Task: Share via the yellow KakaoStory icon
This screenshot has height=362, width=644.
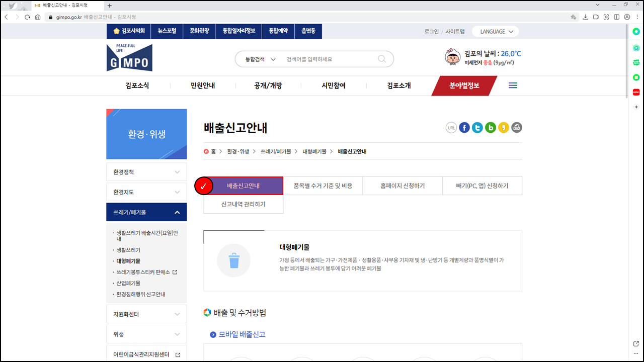Action: pos(504,128)
